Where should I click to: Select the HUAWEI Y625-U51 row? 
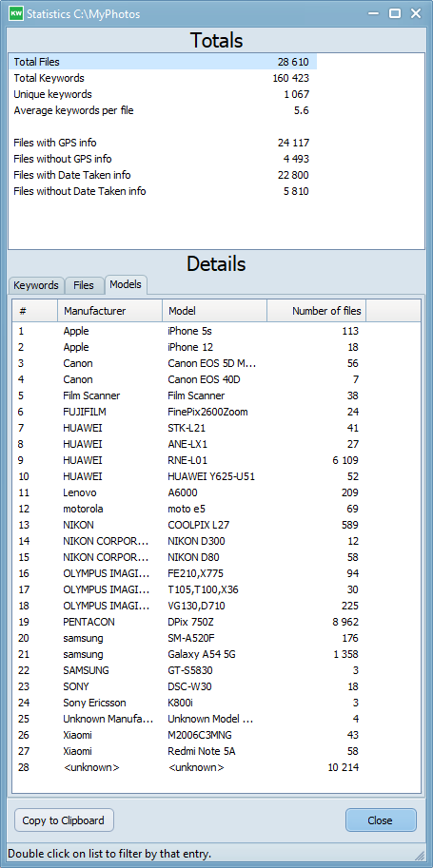189,476
